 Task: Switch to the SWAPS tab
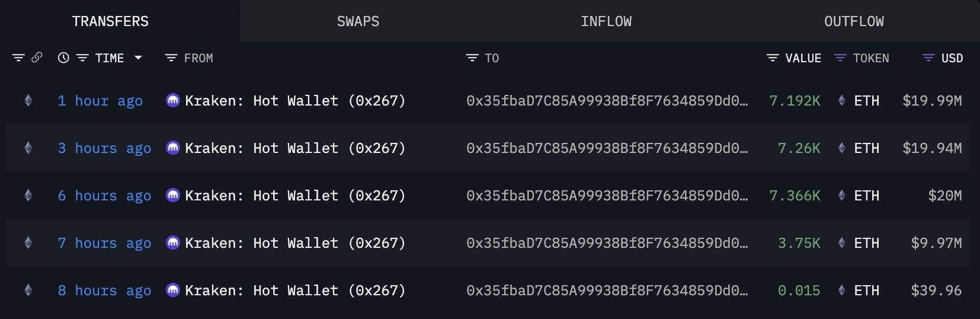click(x=358, y=21)
